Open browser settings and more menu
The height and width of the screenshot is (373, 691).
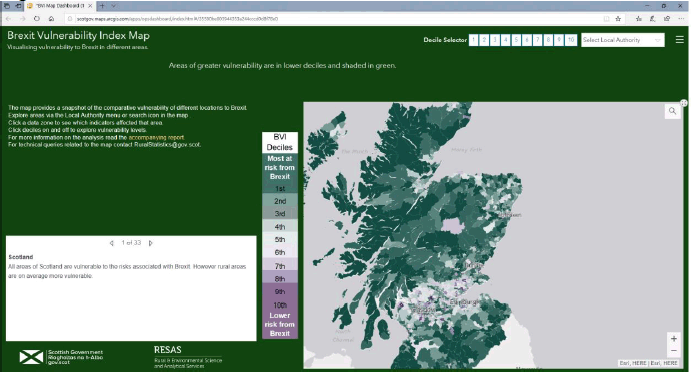click(681, 19)
